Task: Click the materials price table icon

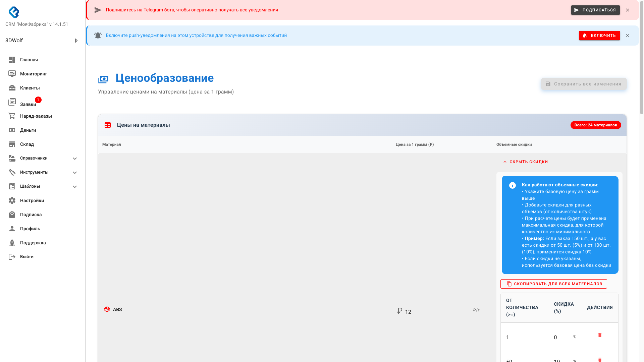Action: [x=108, y=125]
